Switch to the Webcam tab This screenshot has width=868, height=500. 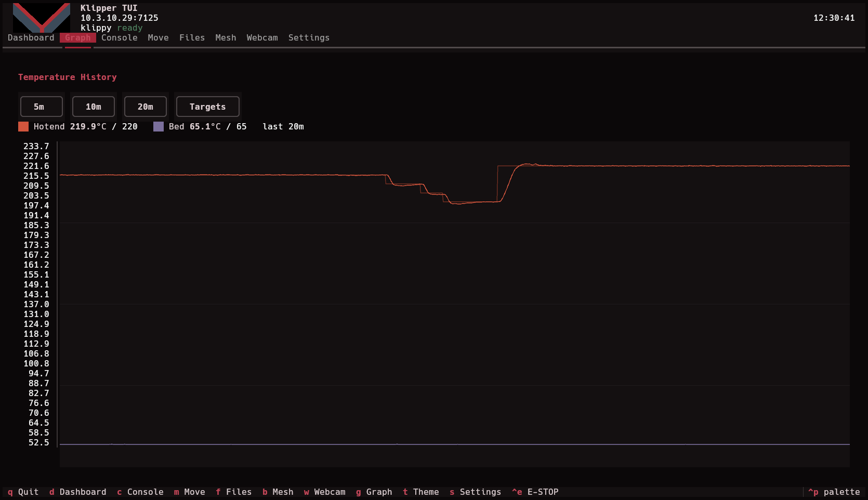262,38
